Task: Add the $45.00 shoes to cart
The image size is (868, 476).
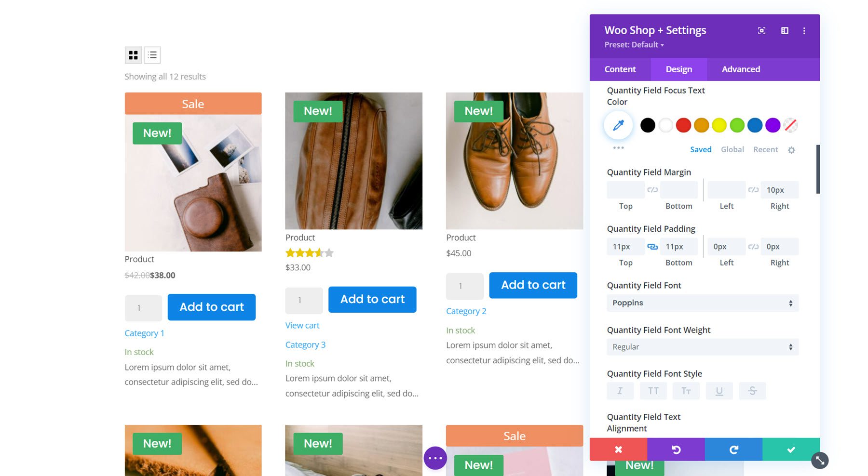Action: (x=533, y=285)
